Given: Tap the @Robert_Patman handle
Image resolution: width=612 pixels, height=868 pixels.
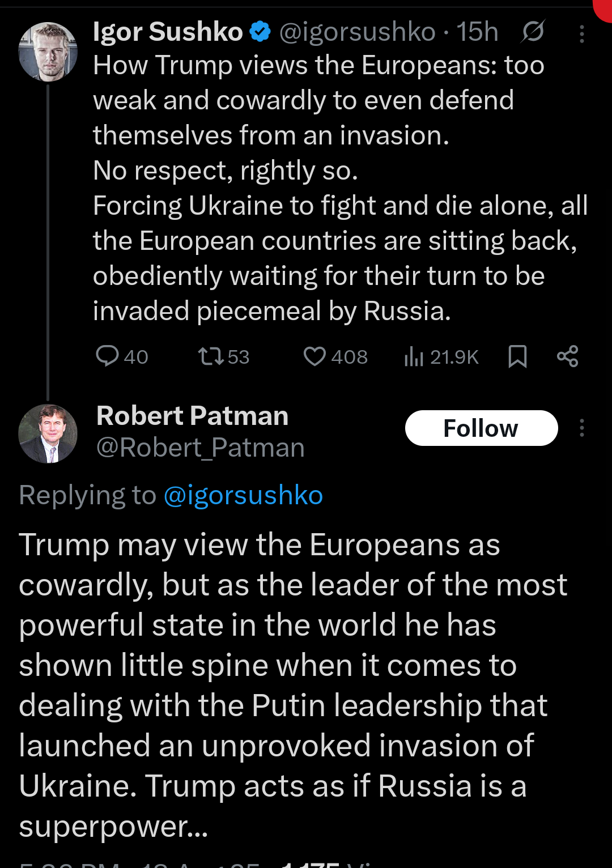Looking at the screenshot, I should 201,448.
